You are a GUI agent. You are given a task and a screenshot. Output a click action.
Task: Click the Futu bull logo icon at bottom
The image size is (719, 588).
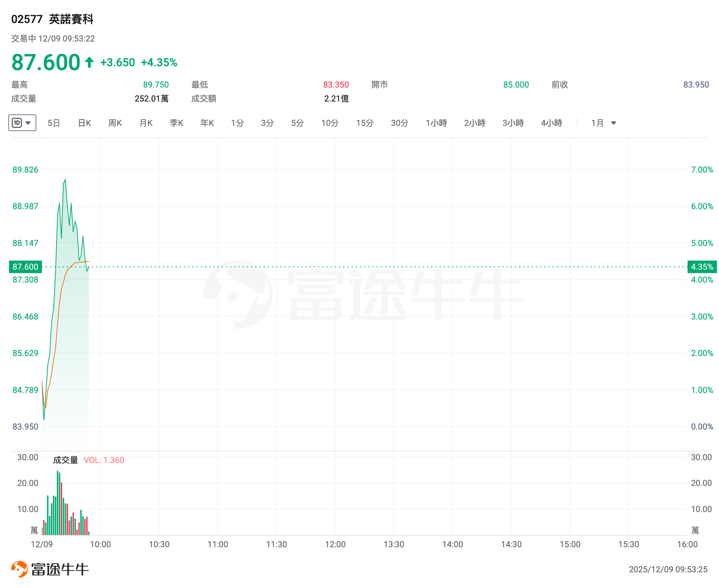click(20, 569)
